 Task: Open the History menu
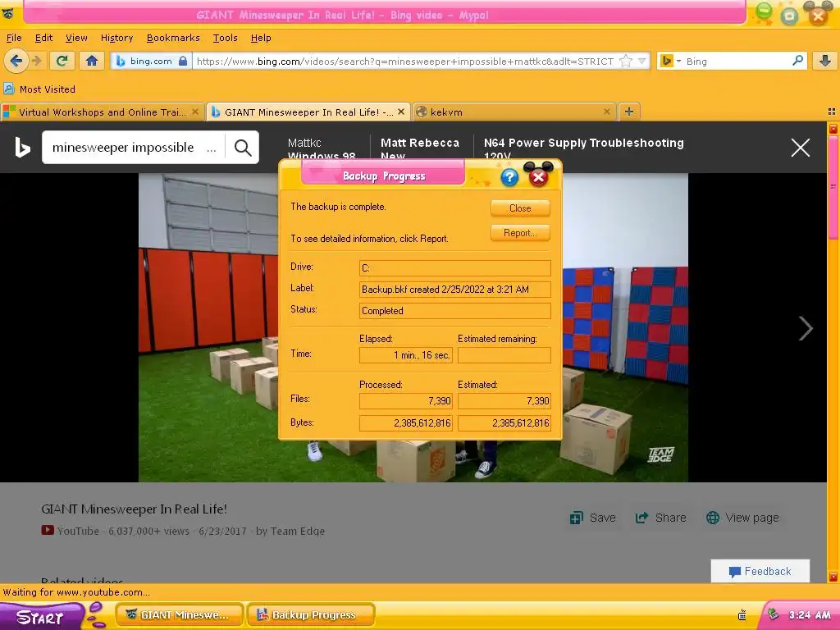click(116, 38)
